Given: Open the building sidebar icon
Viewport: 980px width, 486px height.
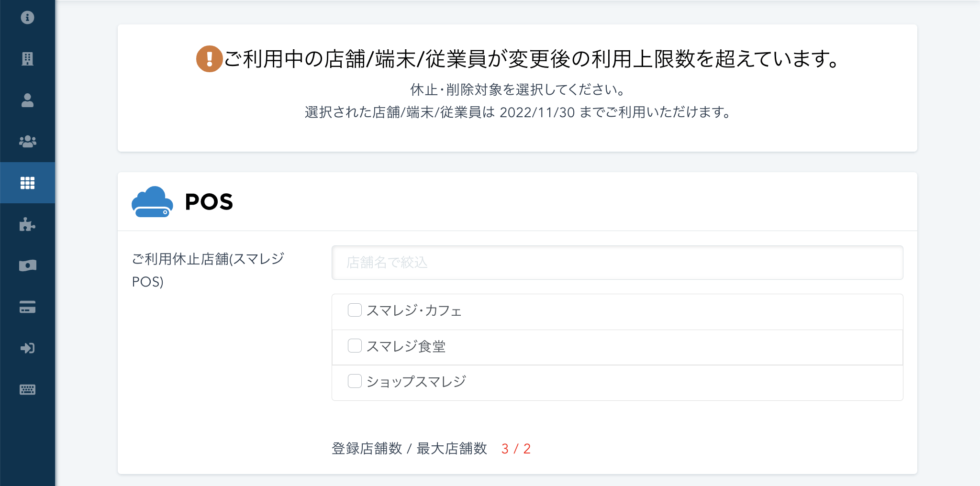Looking at the screenshot, I should 27,59.
